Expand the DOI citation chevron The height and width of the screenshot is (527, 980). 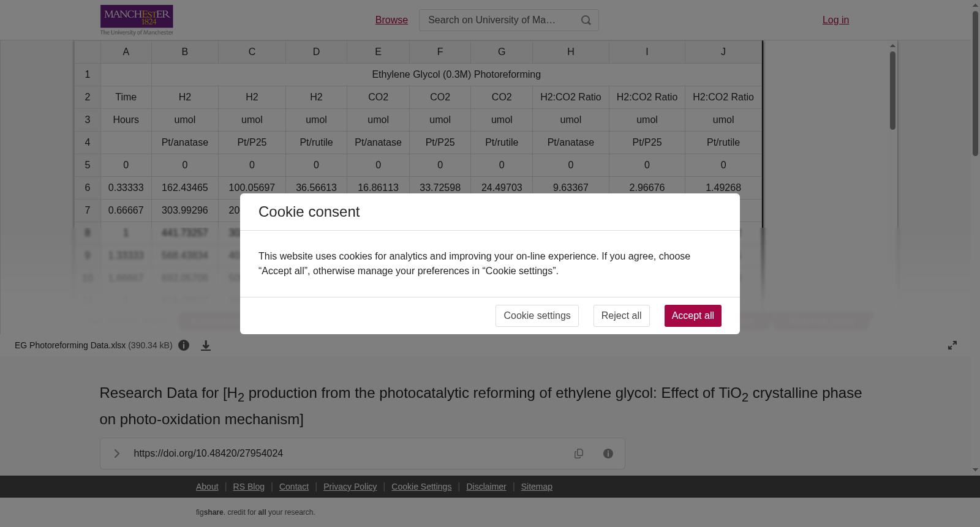pos(116,454)
